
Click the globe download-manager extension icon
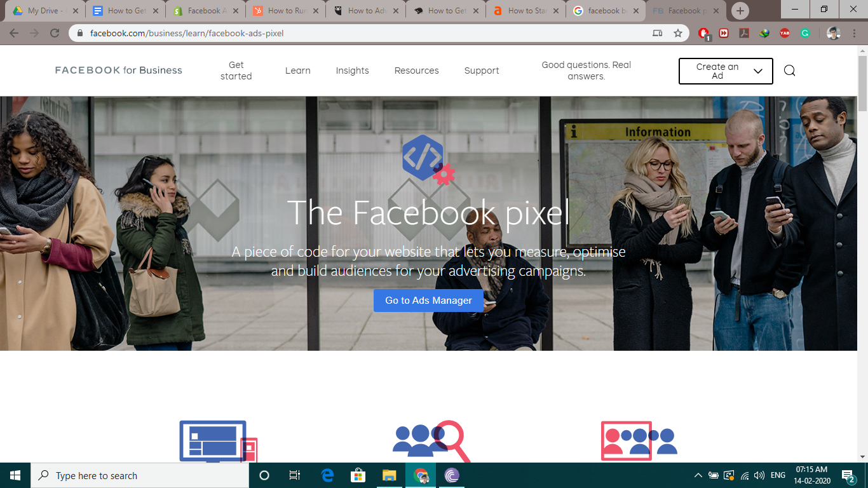764,33
